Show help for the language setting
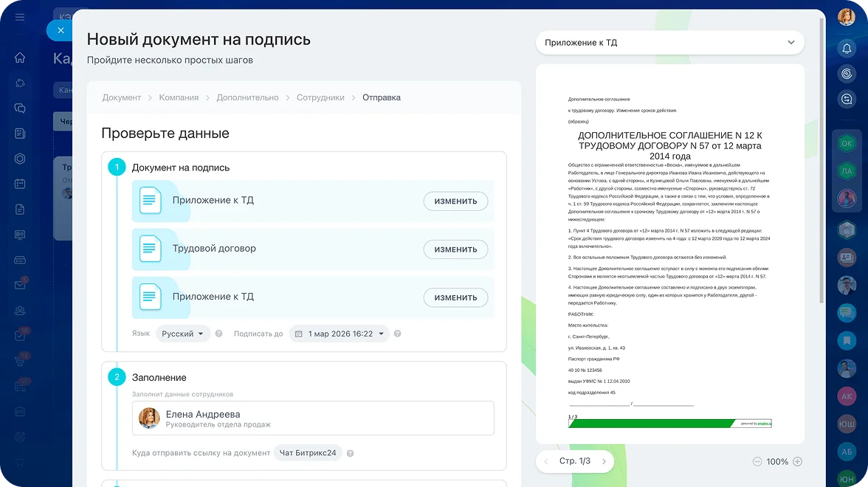The image size is (868, 487). (218, 334)
